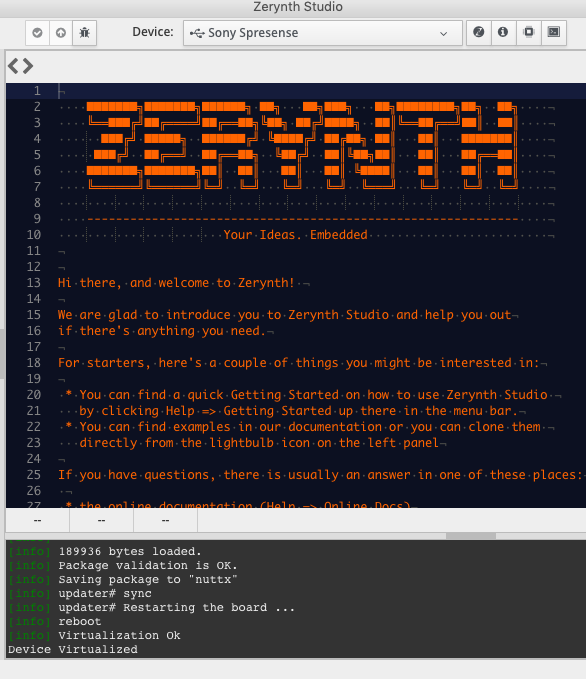Screen dimensions: 586x679
Task: Click line 'directly from the lightbulb icon'
Action: tap(259, 443)
